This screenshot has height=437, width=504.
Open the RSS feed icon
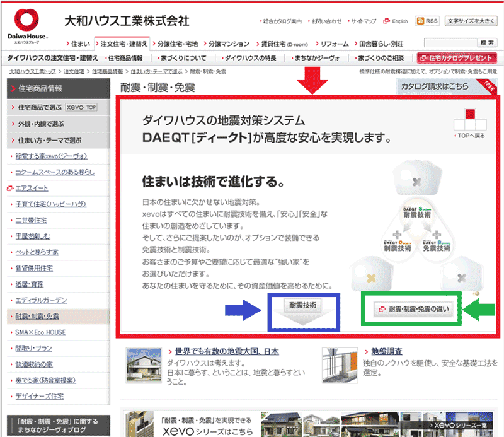click(x=426, y=21)
